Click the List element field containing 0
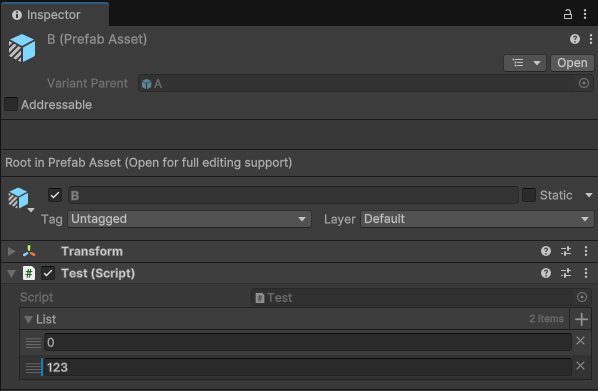598x391 pixels. tap(308, 342)
